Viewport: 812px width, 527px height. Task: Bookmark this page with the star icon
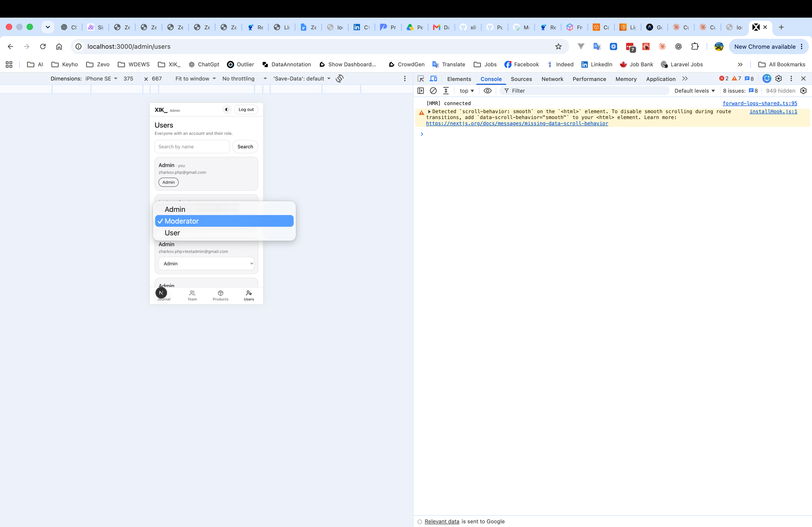click(x=558, y=47)
